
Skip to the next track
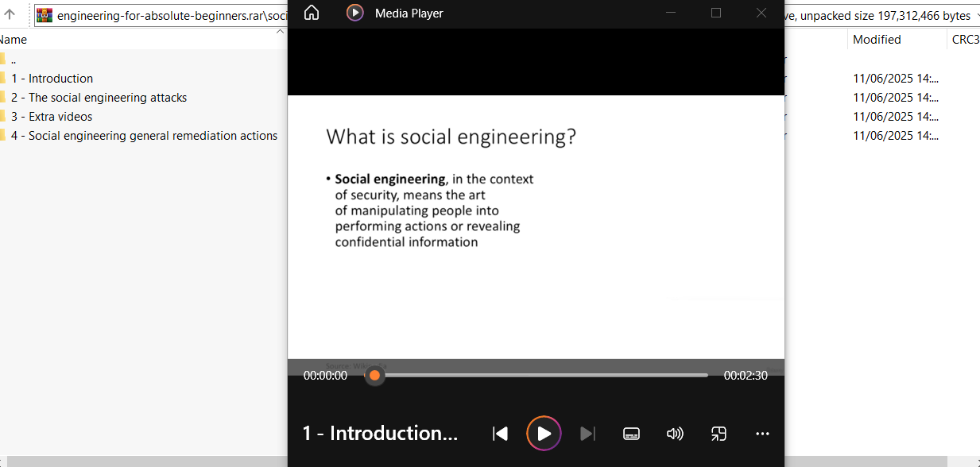(587, 434)
